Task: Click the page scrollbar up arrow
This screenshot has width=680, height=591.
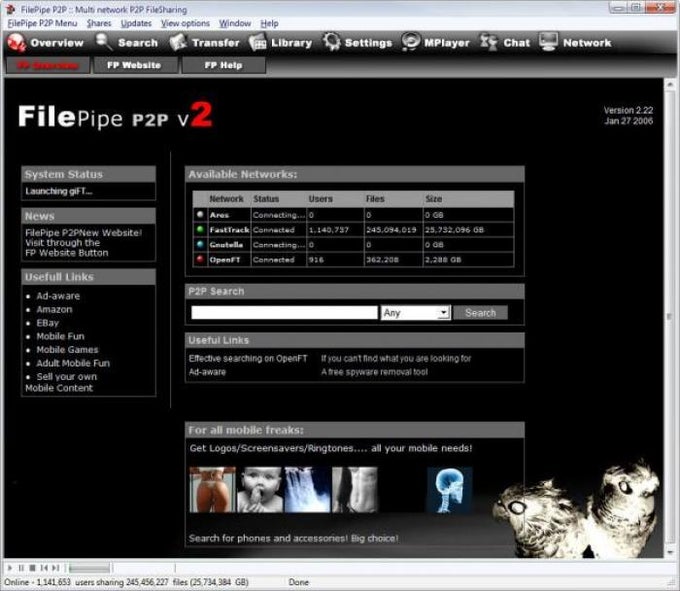Action: click(670, 84)
